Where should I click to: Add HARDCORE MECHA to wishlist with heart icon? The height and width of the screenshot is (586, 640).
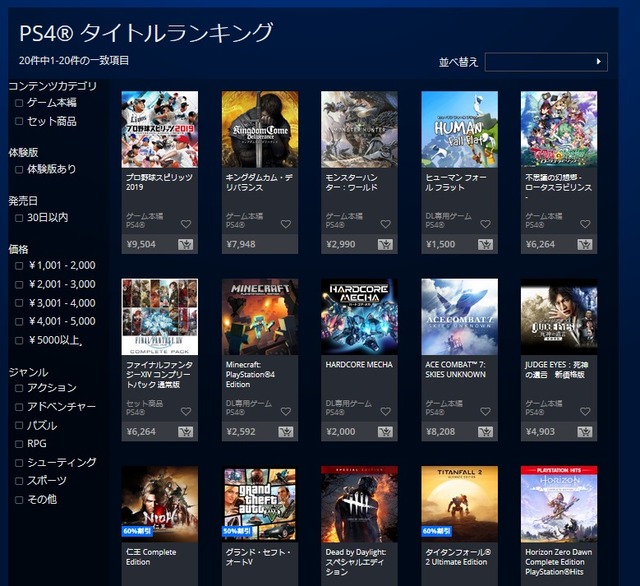(385, 411)
